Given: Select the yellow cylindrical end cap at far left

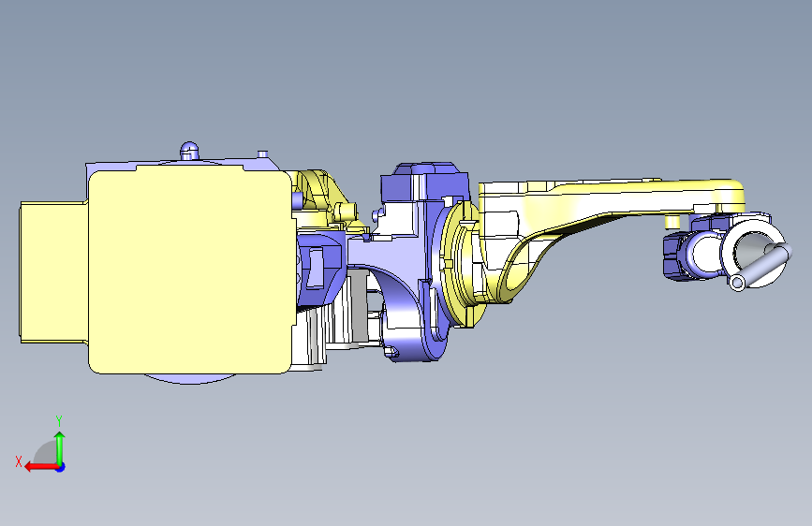Looking at the screenshot, I should pos(54,272).
